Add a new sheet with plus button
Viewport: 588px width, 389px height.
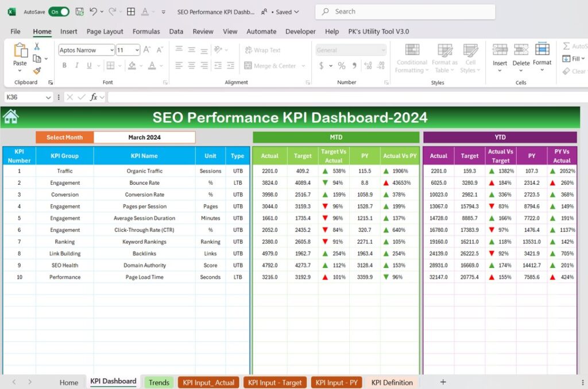[443, 382]
